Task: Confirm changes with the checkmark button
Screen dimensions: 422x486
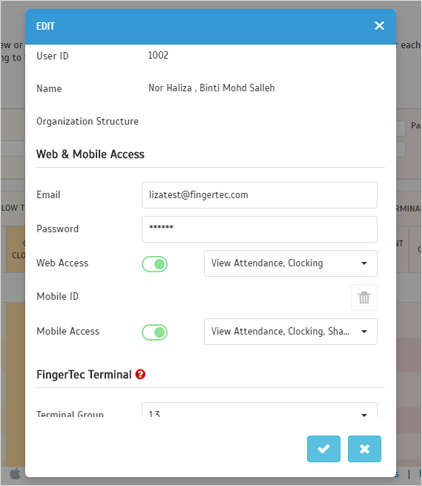Action: (324, 449)
